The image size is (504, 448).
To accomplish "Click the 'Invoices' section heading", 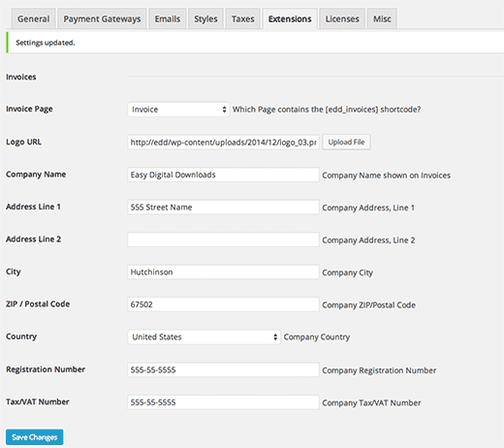I will pyautogui.click(x=21, y=77).
